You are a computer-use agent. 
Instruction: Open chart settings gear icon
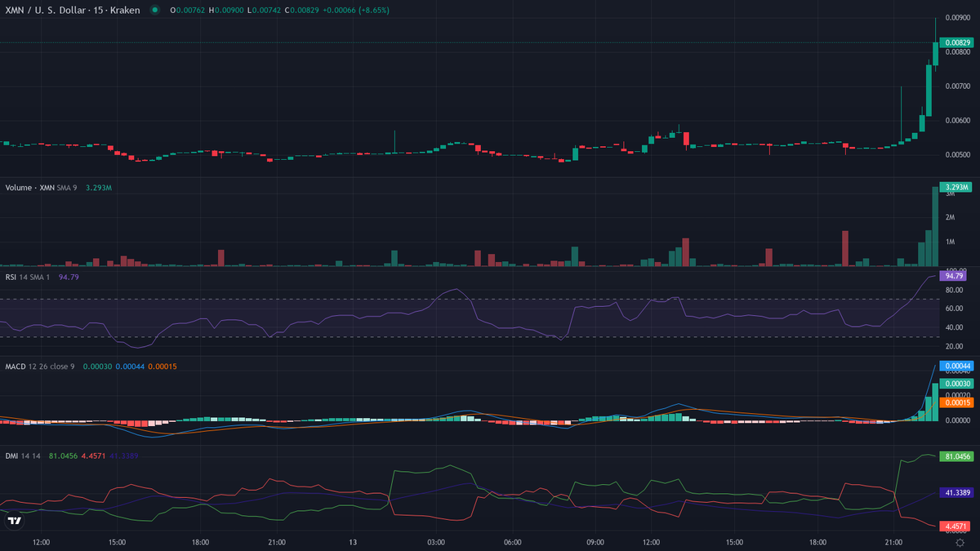pos(960,542)
